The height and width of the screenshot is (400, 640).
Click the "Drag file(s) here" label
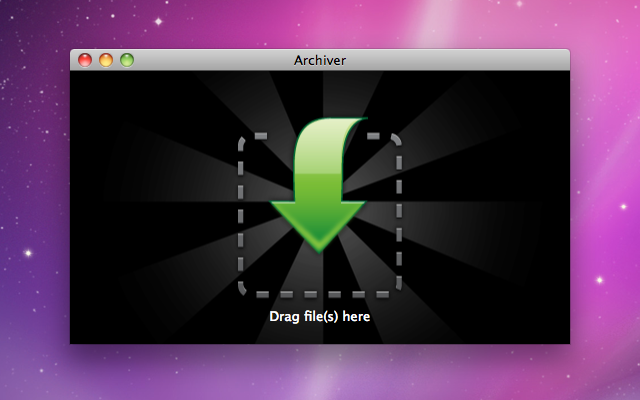click(x=320, y=316)
